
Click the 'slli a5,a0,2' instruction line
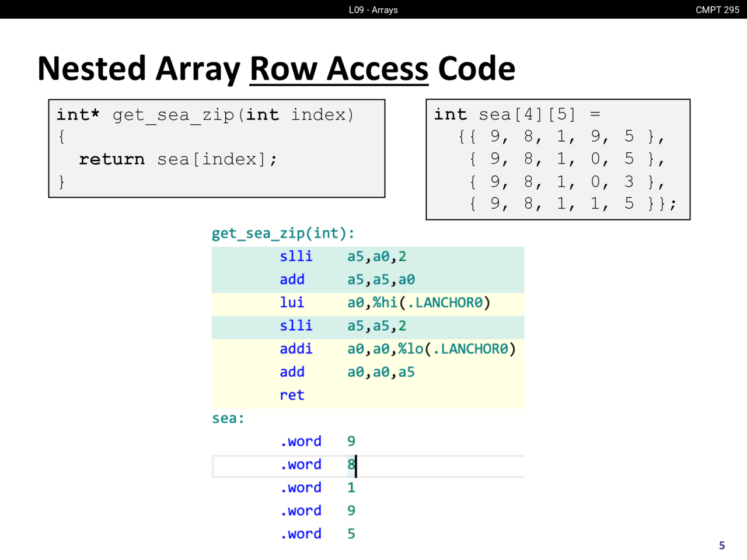[343, 257]
